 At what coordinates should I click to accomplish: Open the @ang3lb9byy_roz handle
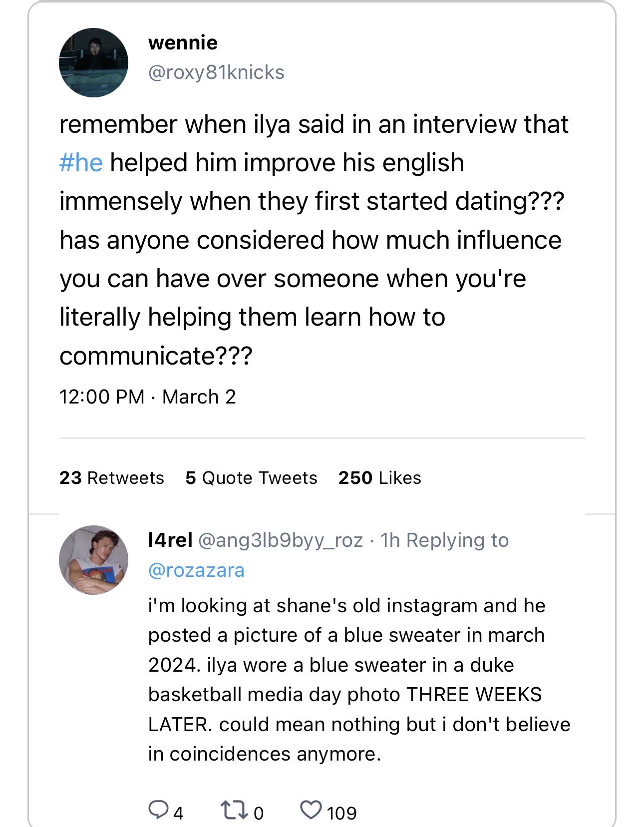click(281, 541)
